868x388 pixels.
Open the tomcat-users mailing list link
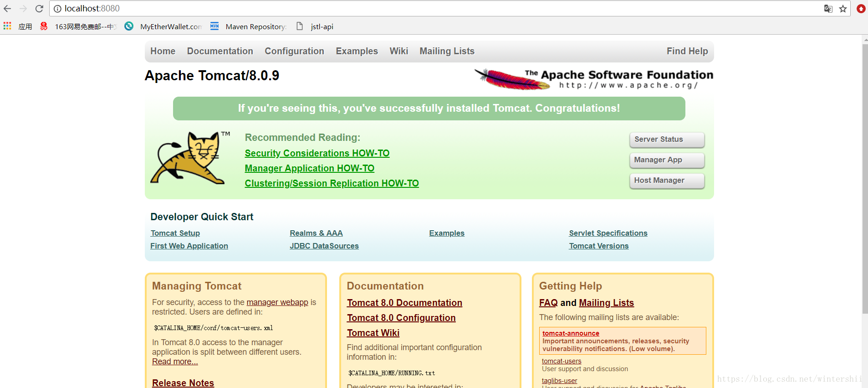(x=562, y=361)
